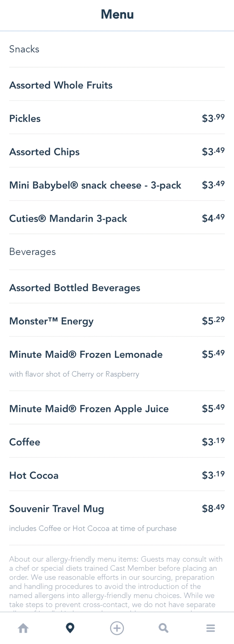Viewport: 234px width, 644px height.
Task: Tap the Monster Energy item
Action: click(51, 321)
